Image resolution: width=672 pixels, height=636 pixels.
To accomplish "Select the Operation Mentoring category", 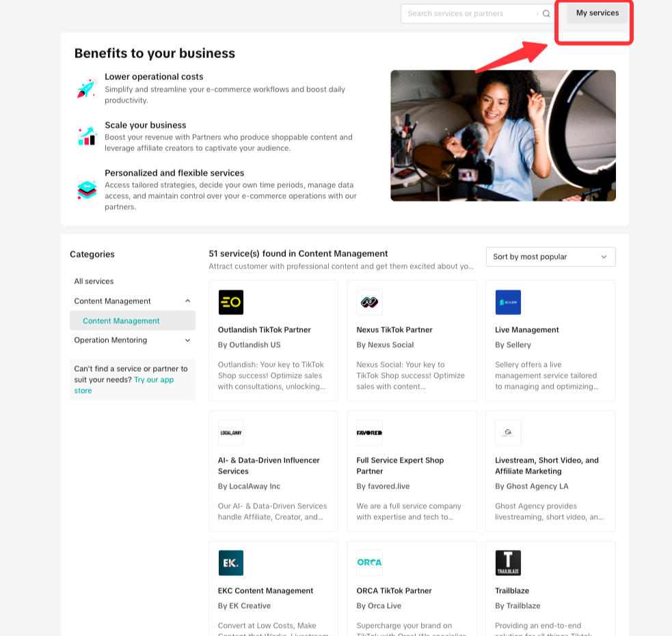I will [111, 340].
